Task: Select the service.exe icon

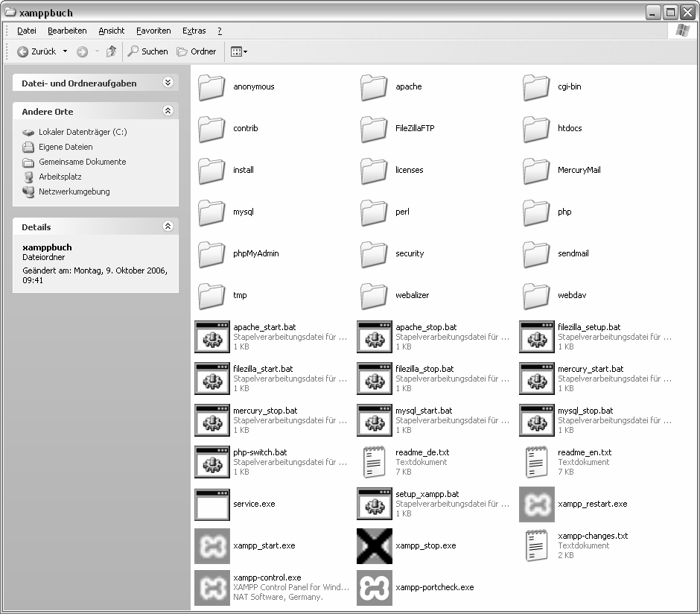Action: click(x=212, y=504)
